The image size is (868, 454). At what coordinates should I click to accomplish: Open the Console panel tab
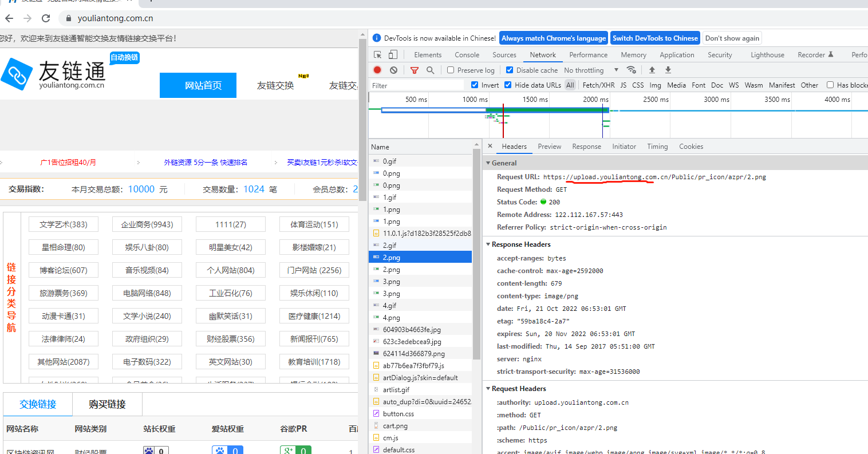pyautogui.click(x=467, y=55)
